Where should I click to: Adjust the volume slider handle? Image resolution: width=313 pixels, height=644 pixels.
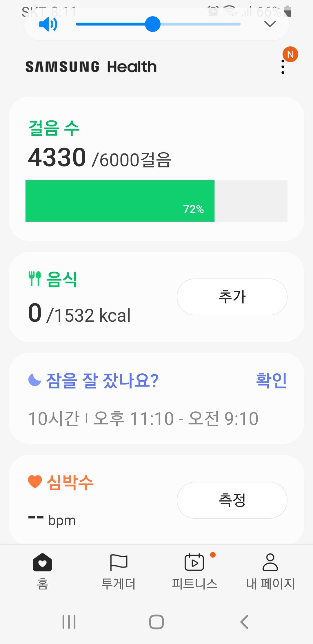(153, 24)
